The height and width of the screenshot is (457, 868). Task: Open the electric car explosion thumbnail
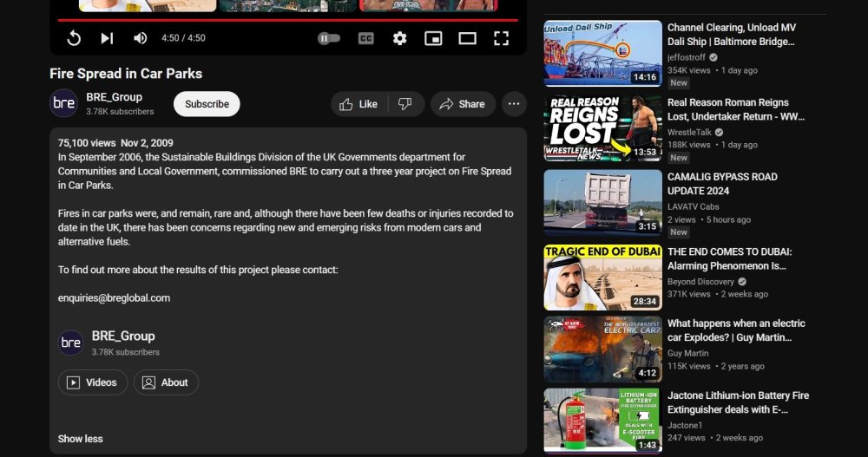[603, 349]
